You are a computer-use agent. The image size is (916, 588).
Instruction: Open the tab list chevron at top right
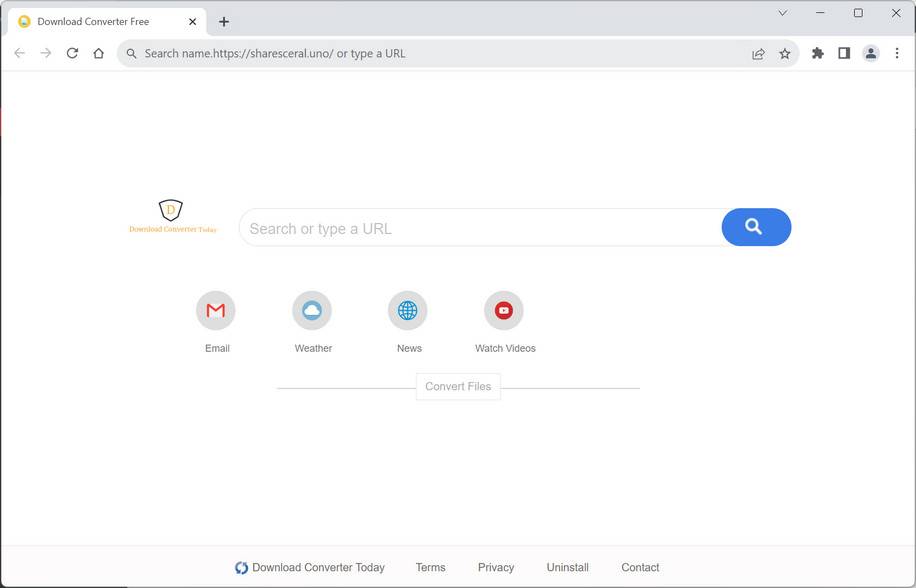[782, 13]
